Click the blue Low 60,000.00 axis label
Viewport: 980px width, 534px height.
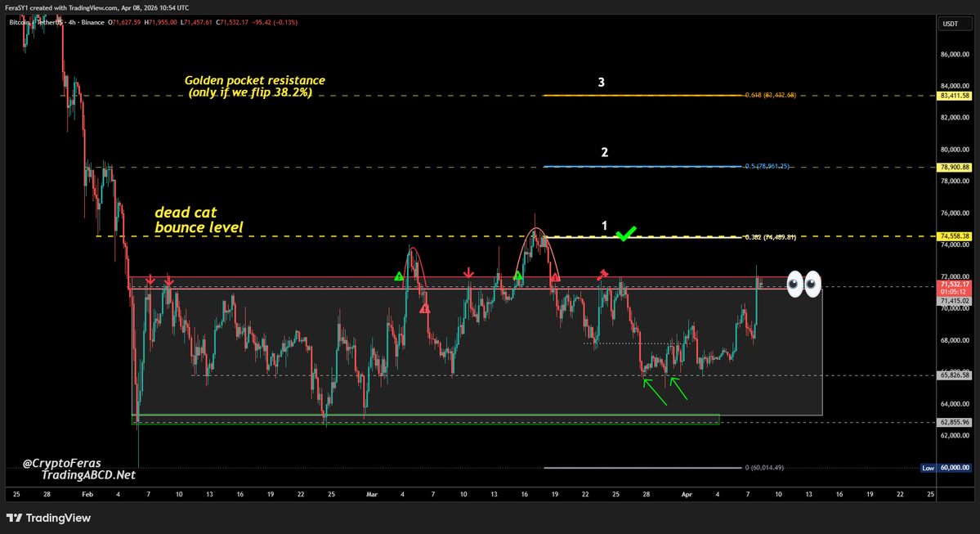tap(946, 467)
